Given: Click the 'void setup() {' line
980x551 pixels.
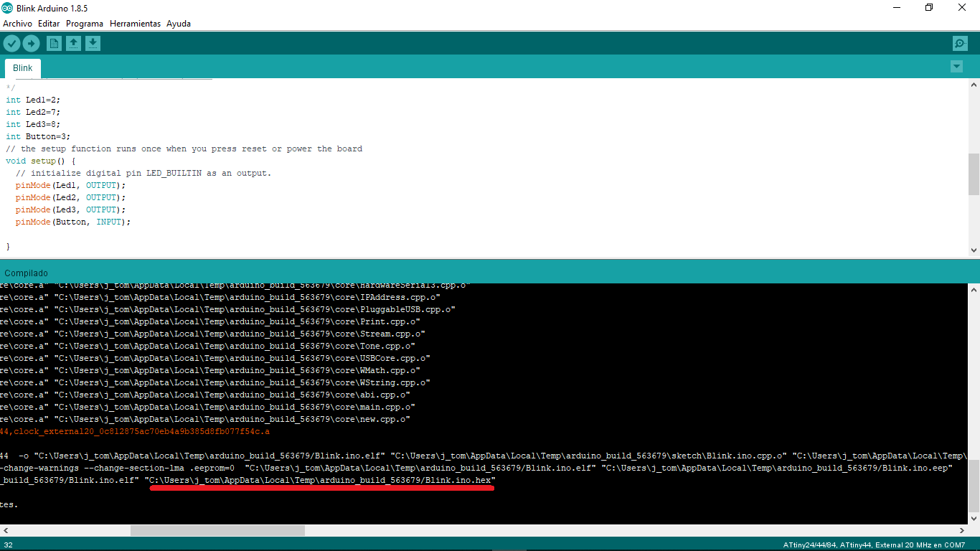Looking at the screenshot, I should (x=40, y=161).
